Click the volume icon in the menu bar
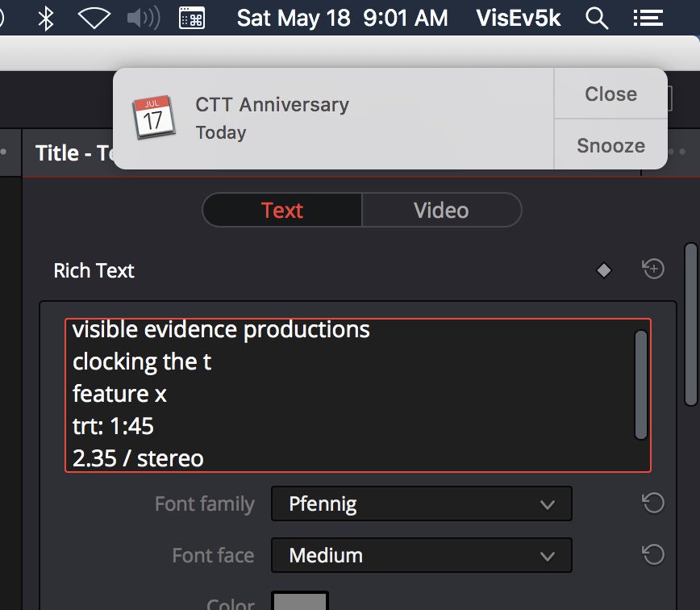 point(144,18)
